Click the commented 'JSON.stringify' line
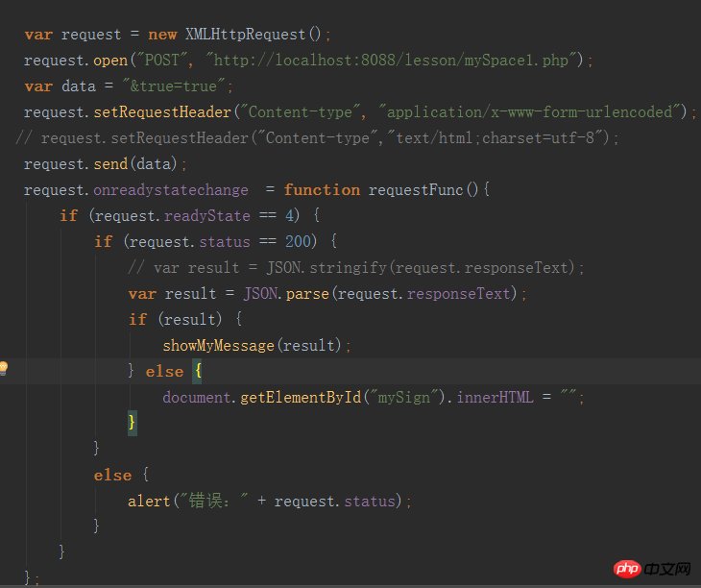This screenshot has width=701, height=588. pos(356,268)
